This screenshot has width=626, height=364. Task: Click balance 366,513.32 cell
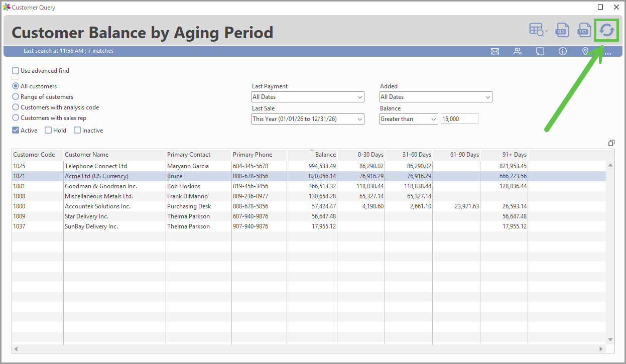coord(312,186)
